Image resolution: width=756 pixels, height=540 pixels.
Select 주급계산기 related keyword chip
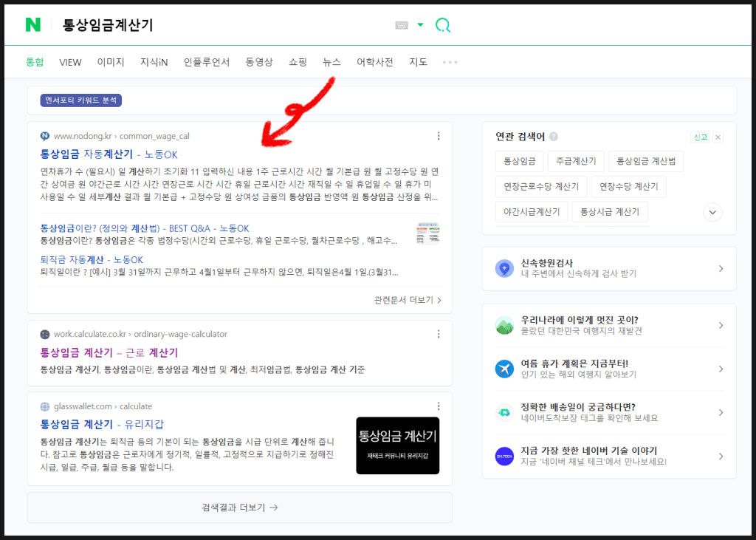576,161
